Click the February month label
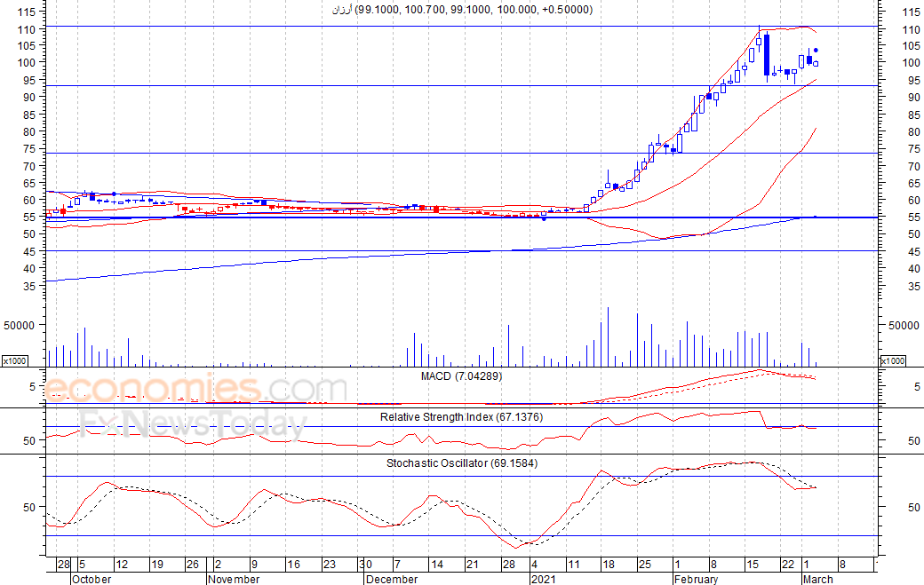The height and width of the screenshot is (585, 924). (x=695, y=579)
